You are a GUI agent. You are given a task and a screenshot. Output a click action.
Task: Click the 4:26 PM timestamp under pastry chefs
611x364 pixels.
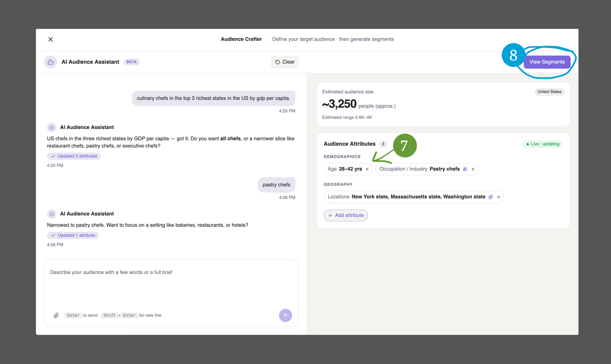click(x=287, y=197)
